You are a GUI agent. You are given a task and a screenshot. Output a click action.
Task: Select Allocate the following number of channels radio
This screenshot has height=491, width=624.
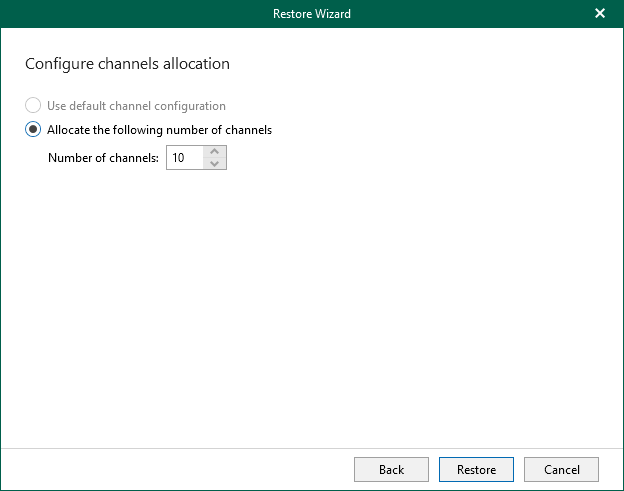click(x=34, y=130)
